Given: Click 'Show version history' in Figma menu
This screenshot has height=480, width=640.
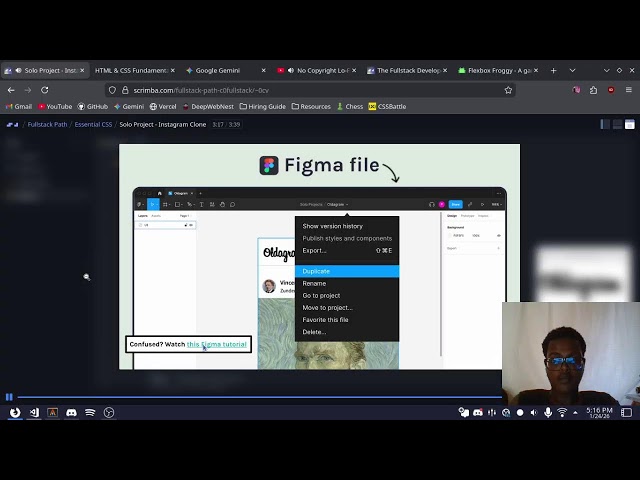Looking at the screenshot, I should pyautogui.click(x=333, y=226).
